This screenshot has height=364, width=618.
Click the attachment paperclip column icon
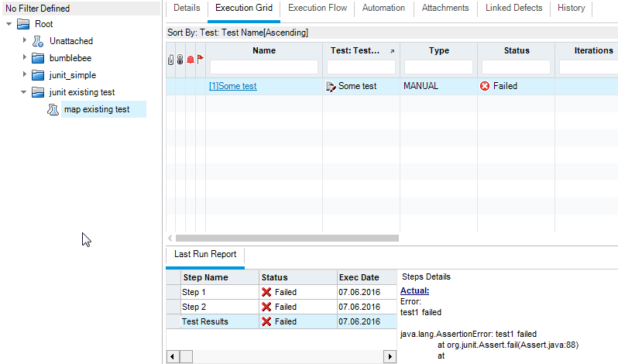coord(171,59)
